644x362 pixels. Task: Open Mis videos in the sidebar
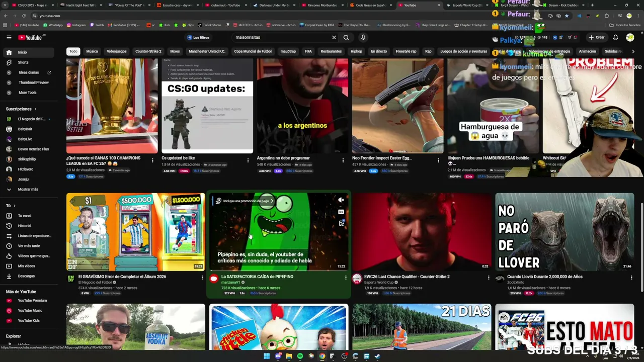point(29,266)
